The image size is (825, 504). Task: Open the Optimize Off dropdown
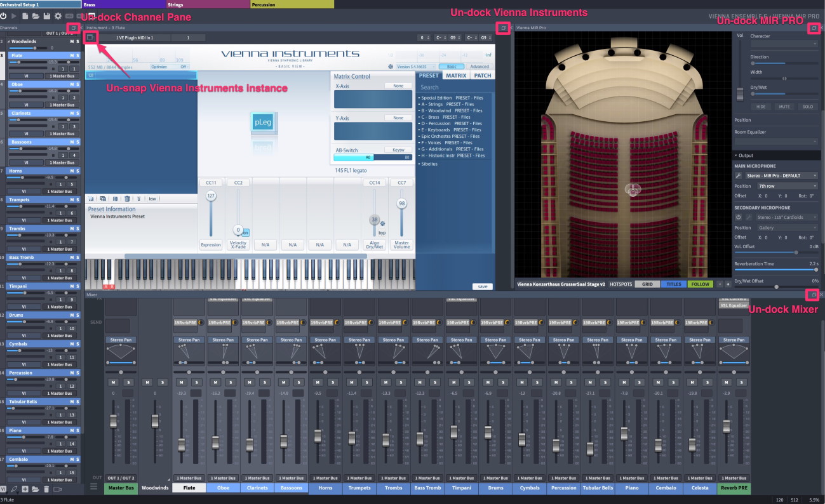click(x=170, y=66)
